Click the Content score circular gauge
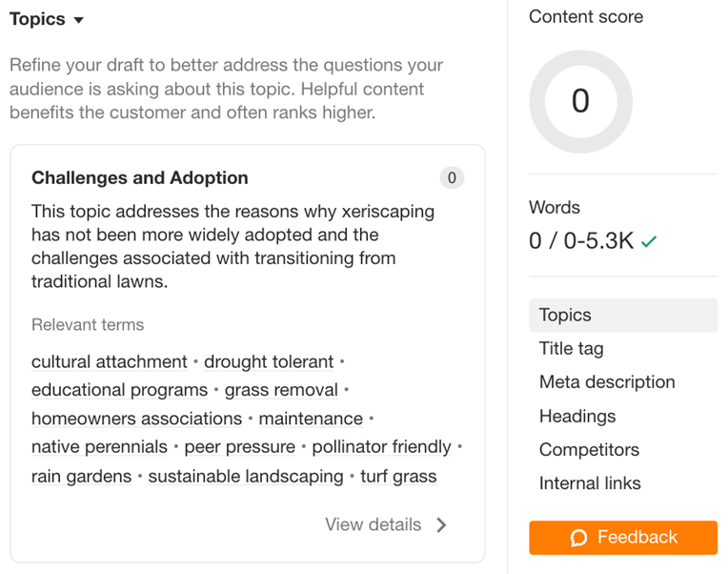This screenshot has width=728, height=574. pyautogui.click(x=580, y=101)
